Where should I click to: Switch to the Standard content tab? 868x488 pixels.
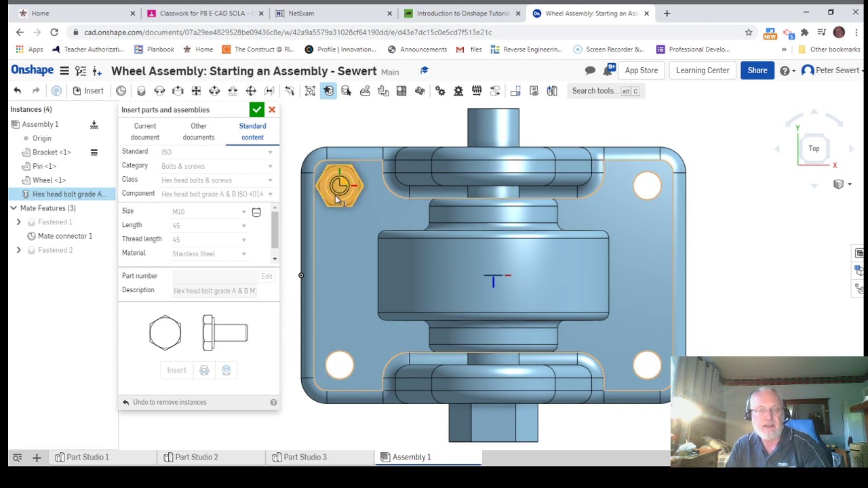point(252,131)
